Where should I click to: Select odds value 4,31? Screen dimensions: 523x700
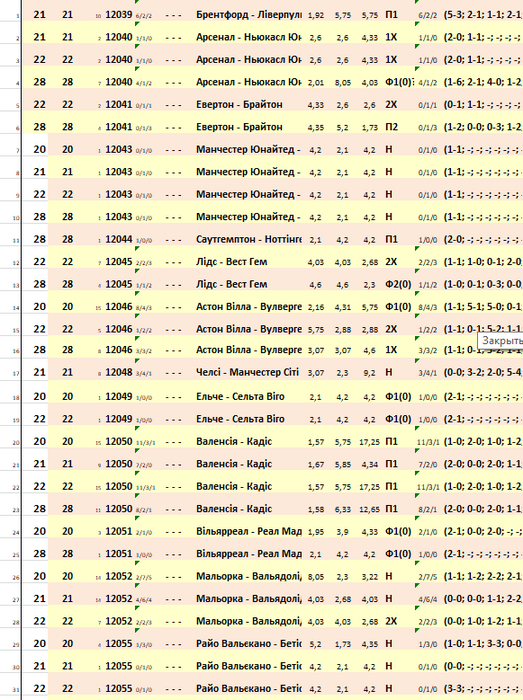click(x=343, y=307)
